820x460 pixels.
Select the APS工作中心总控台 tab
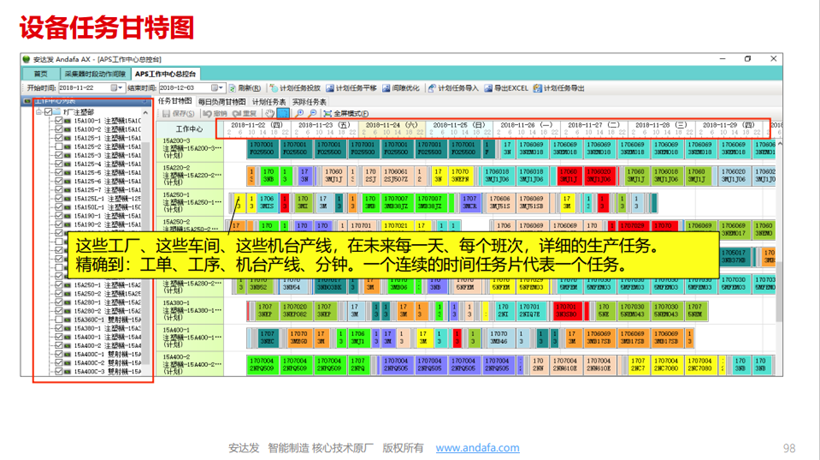point(166,74)
